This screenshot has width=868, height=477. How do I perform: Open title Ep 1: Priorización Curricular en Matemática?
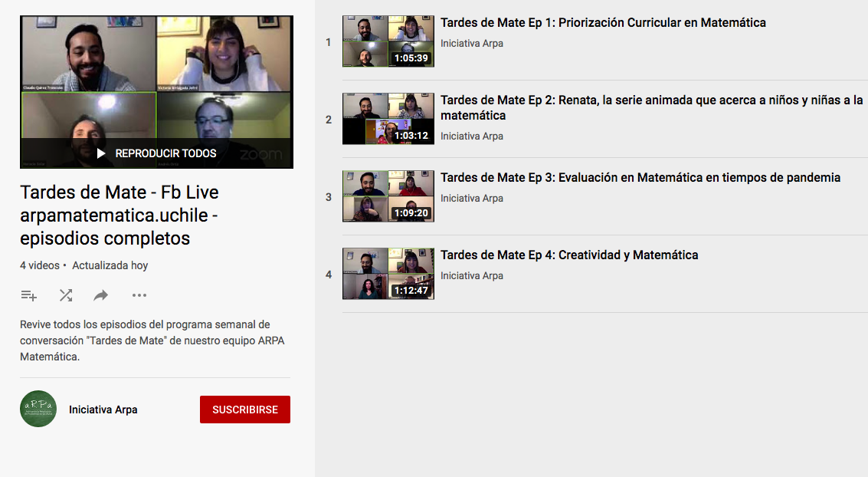click(603, 23)
